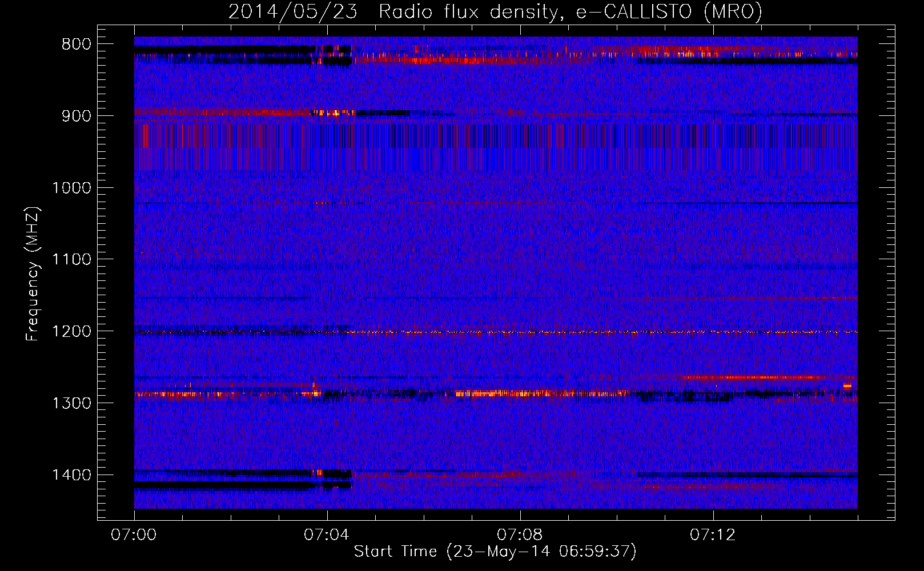The image size is (924, 571).
Task: Select the 1300 frequency axis label
Action: [71, 403]
